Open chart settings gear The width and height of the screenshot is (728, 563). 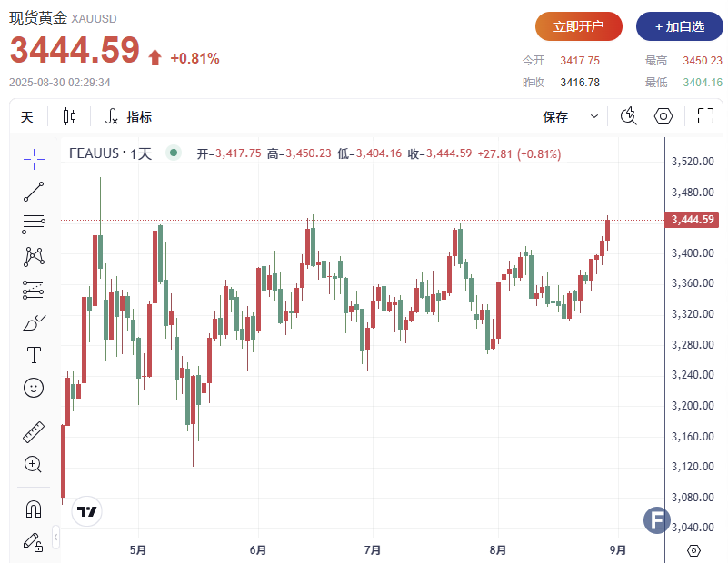pos(663,116)
